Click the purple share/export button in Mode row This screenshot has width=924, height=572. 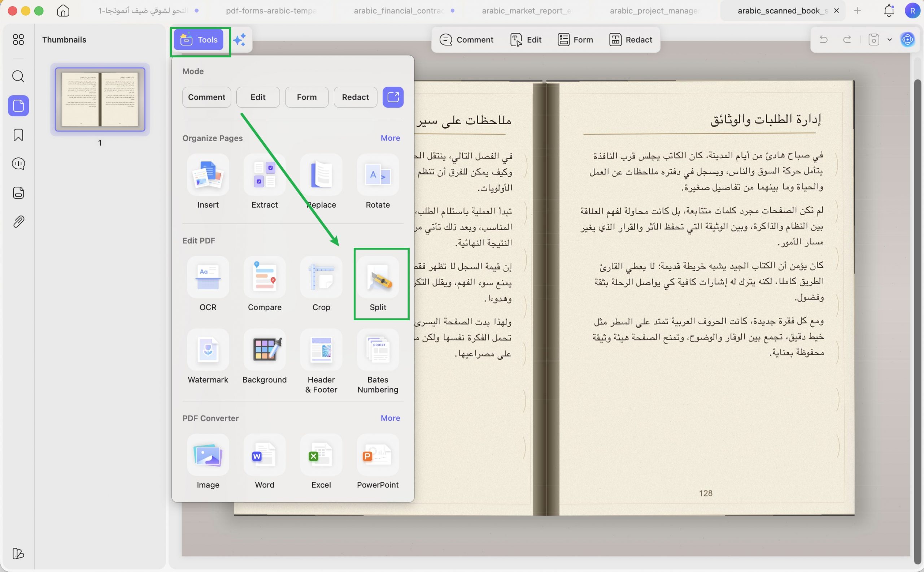coord(393,97)
